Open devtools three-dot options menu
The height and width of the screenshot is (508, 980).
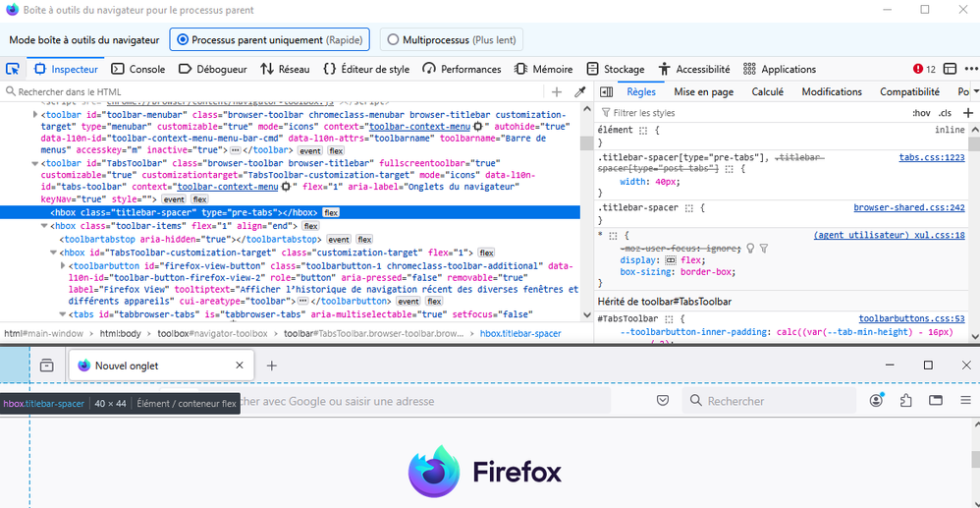tap(970, 69)
